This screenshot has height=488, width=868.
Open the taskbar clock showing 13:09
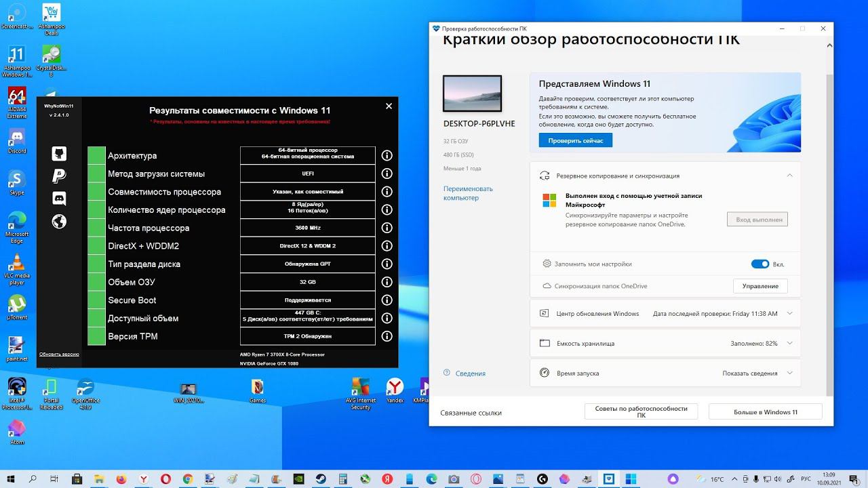pos(829,479)
